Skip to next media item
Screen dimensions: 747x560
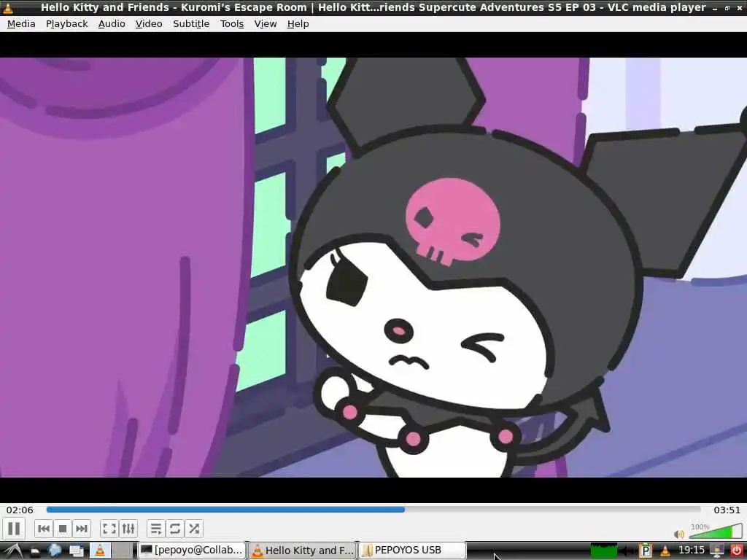[x=82, y=529]
